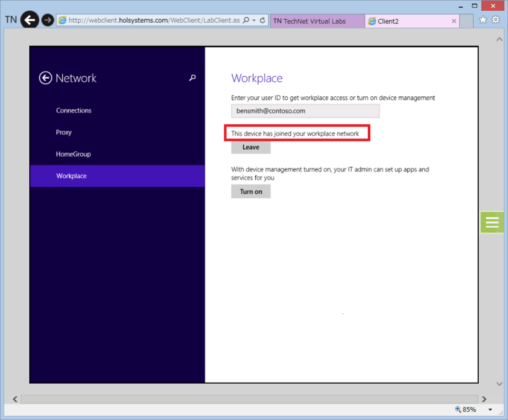Open a new blank tab

tap(467, 21)
